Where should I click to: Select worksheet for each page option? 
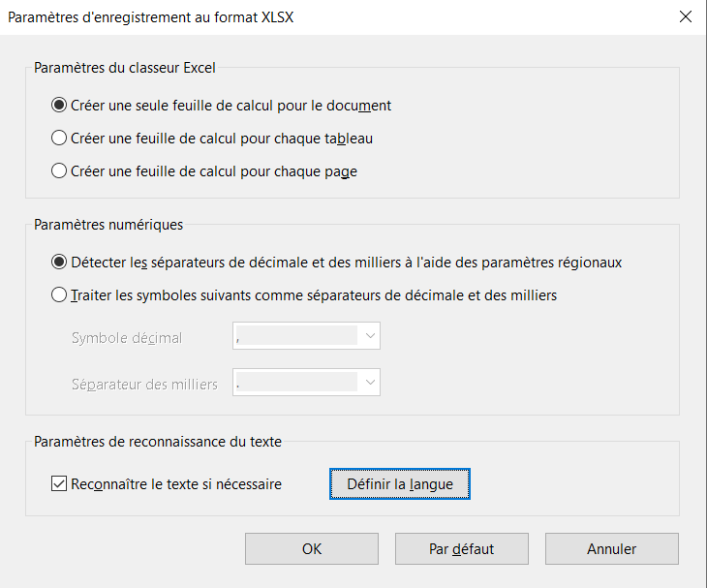(59, 171)
